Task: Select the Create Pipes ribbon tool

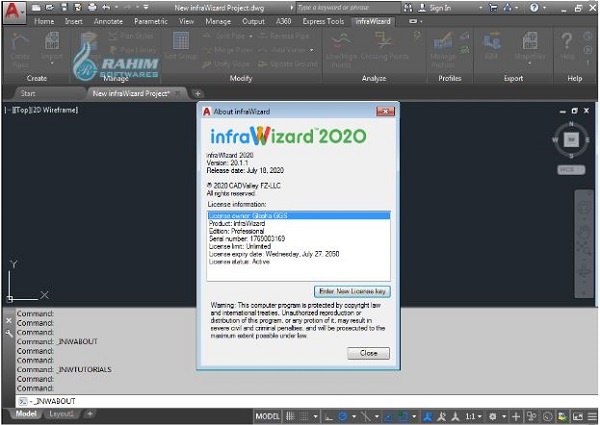Action: coord(20,50)
